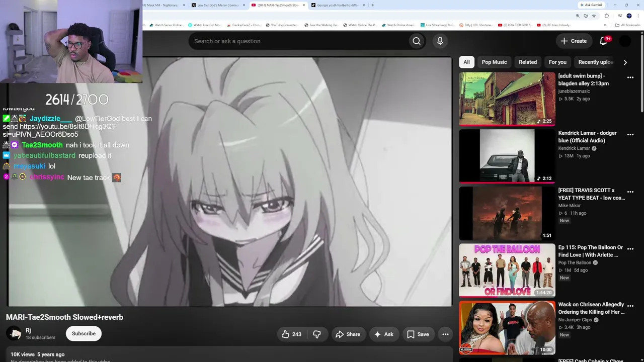The width and height of the screenshot is (644, 362).
Task: Select the Related filter chip
Action: (528, 62)
